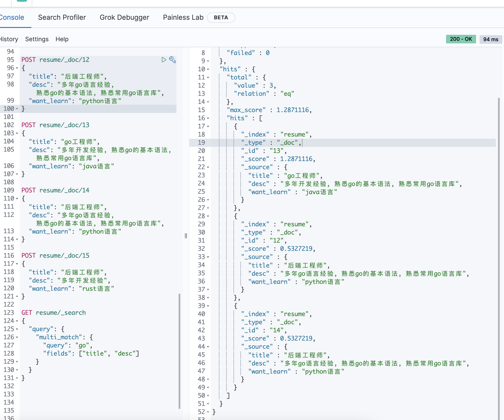Click "want_learn": "rust语言" in editor

71,289
